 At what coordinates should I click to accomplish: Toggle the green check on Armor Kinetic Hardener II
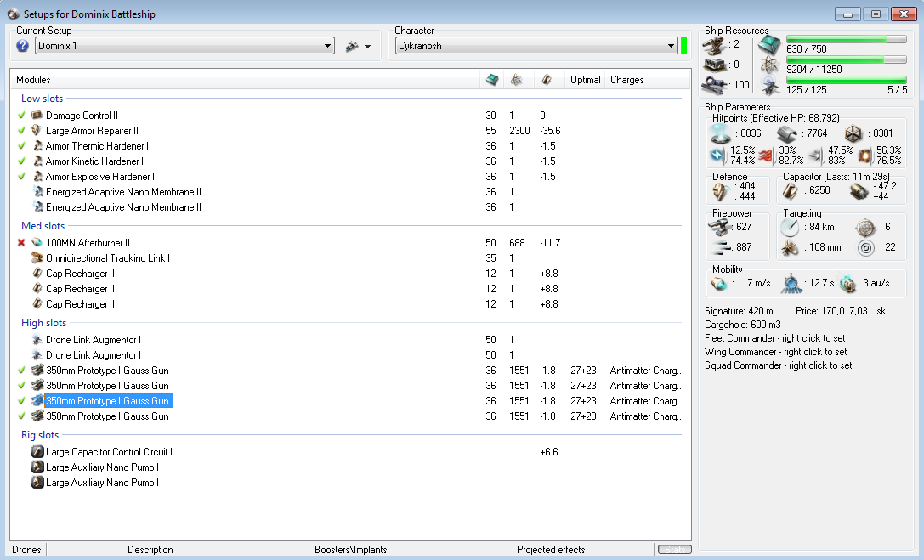(x=22, y=161)
